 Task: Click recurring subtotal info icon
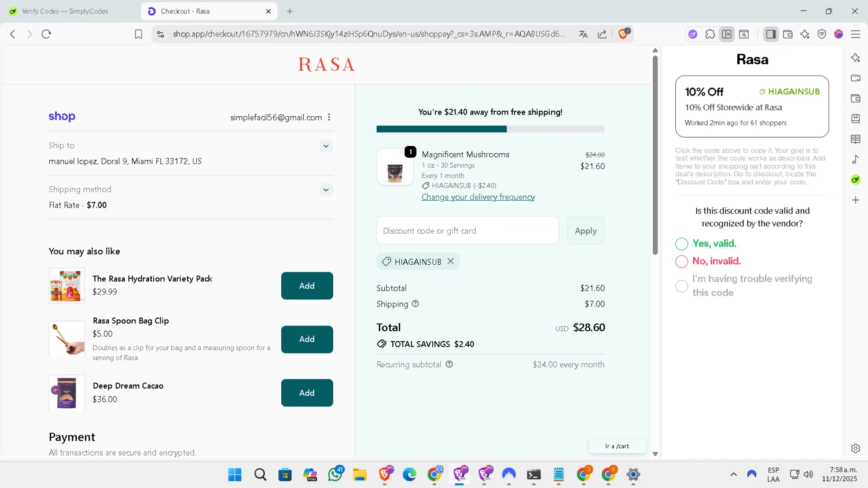tap(449, 364)
